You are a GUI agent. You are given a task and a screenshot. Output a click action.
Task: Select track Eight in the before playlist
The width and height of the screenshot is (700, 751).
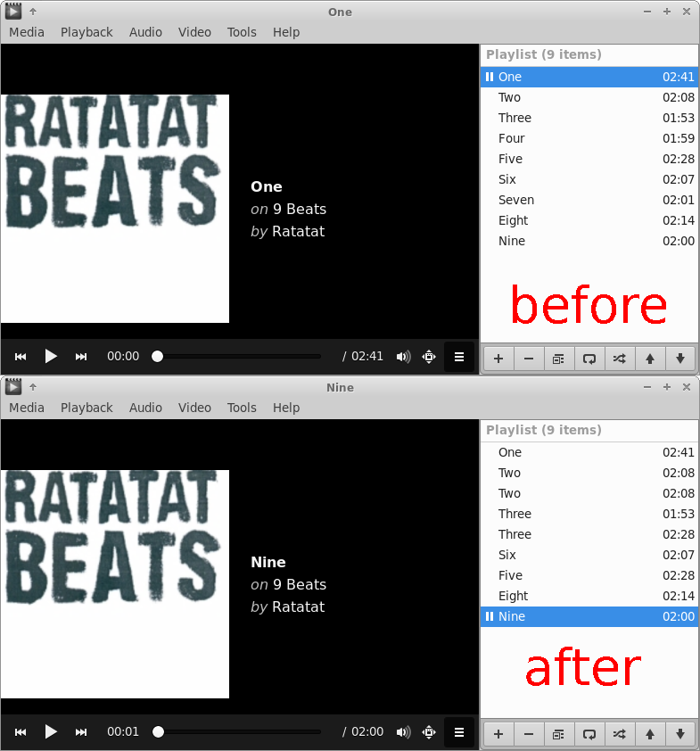point(589,220)
